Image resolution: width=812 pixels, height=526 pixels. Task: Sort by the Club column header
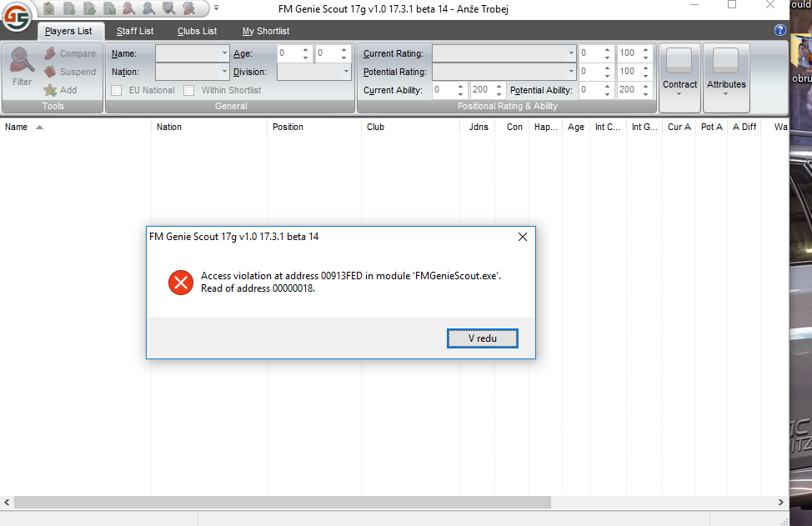point(375,128)
